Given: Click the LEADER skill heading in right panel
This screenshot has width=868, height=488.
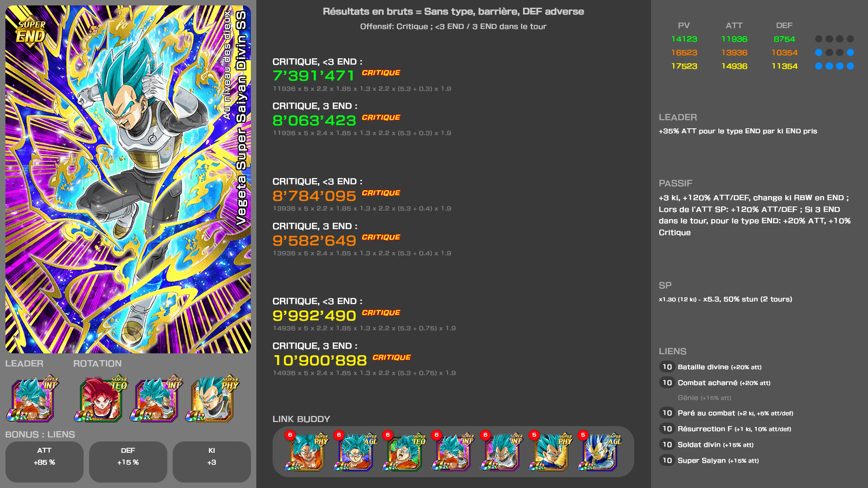Looking at the screenshot, I should 678,117.
